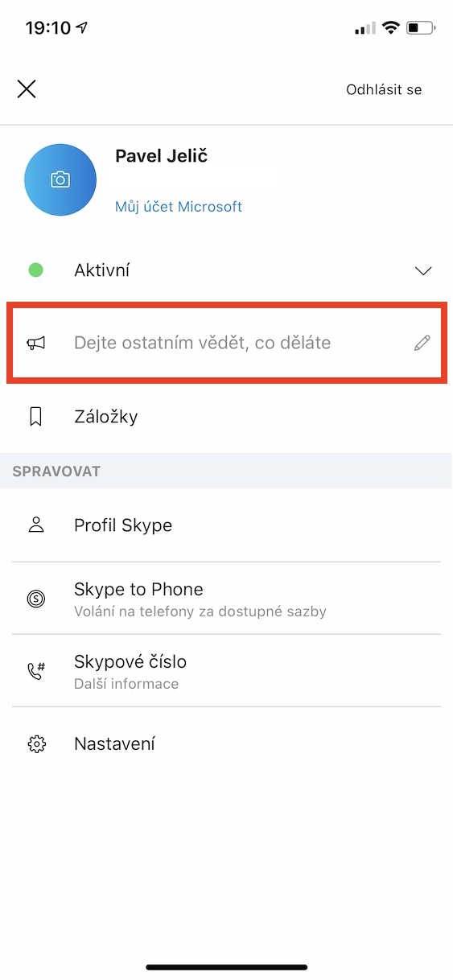The width and height of the screenshot is (453, 980).
Task: Click the megaphone mood message icon
Action: [36, 344]
